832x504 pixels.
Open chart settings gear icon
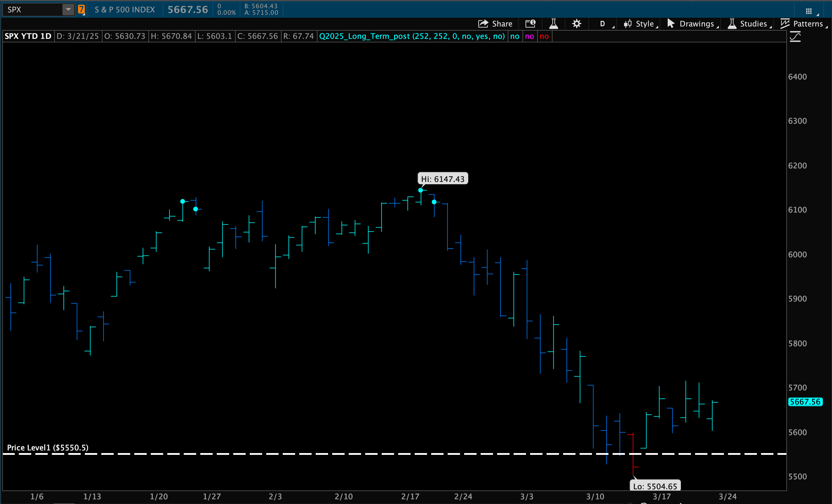[x=576, y=24]
